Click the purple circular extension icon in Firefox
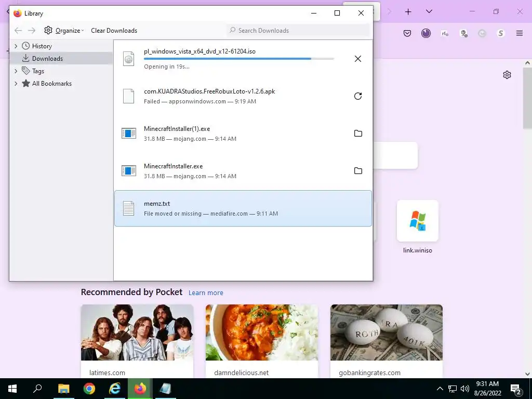 (x=426, y=33)
